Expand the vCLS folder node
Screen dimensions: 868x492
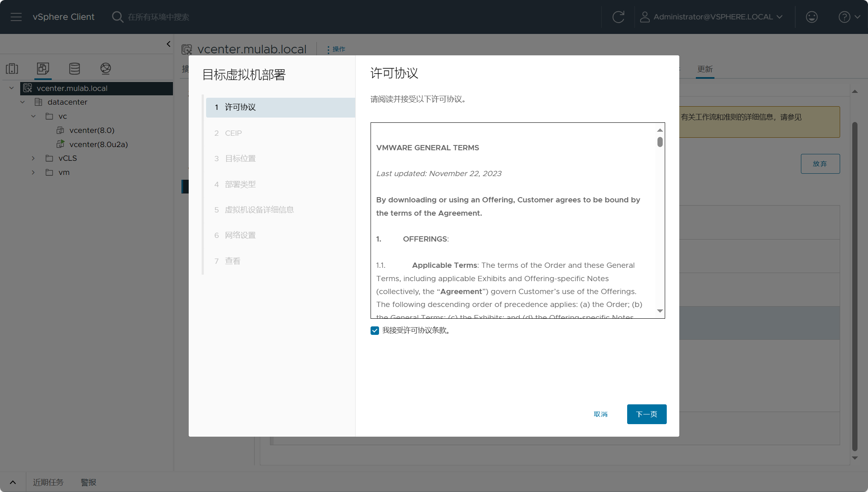click(34, 158)
